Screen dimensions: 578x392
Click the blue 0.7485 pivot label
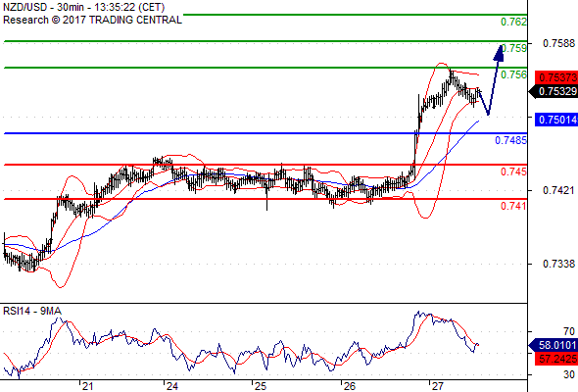tap(510, 140)
